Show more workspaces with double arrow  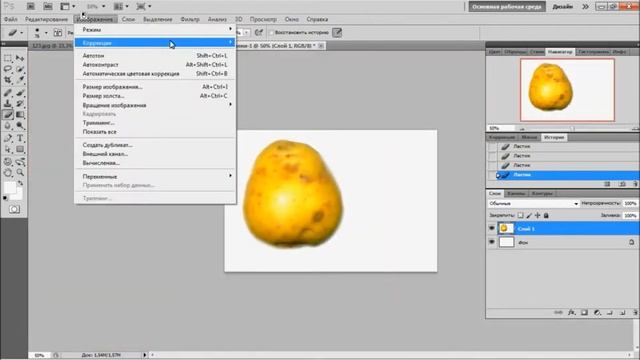(585, 7)
